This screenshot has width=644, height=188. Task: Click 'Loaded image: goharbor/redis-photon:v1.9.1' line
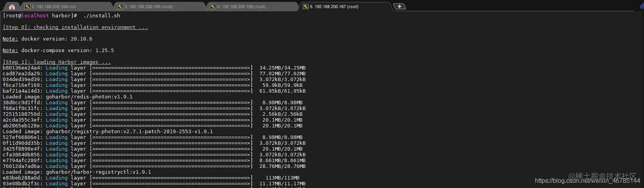pyautogui.click(x=67, y=97)
